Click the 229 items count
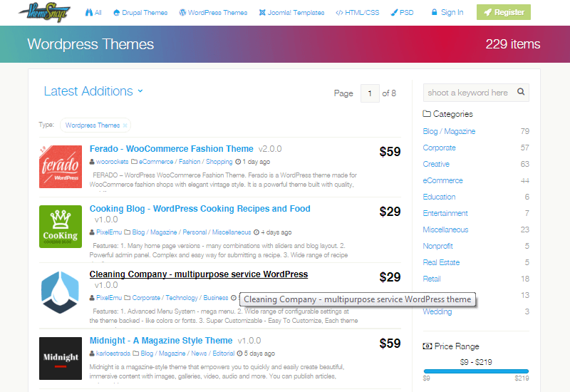This screenshot has height=392, width=570. pyautogui.click(x=512, y=44)
